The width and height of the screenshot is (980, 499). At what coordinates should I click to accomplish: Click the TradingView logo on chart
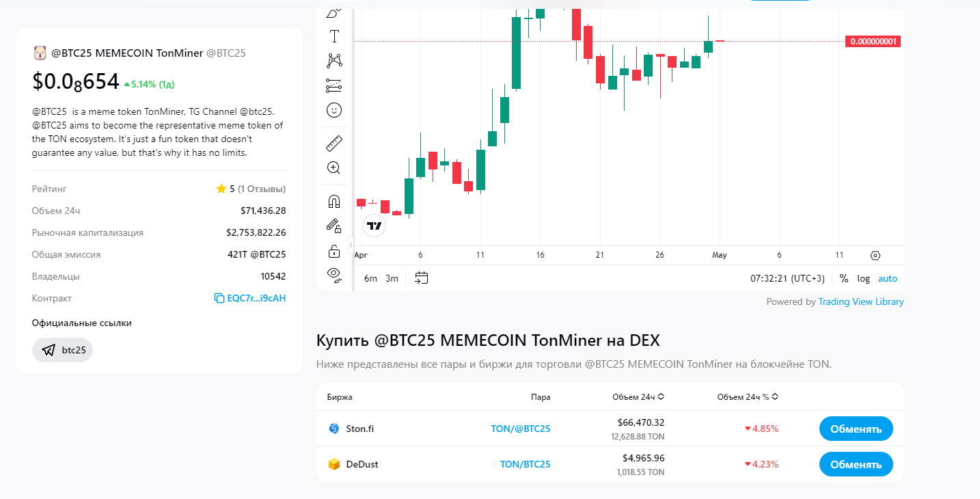tap(374, 225)
